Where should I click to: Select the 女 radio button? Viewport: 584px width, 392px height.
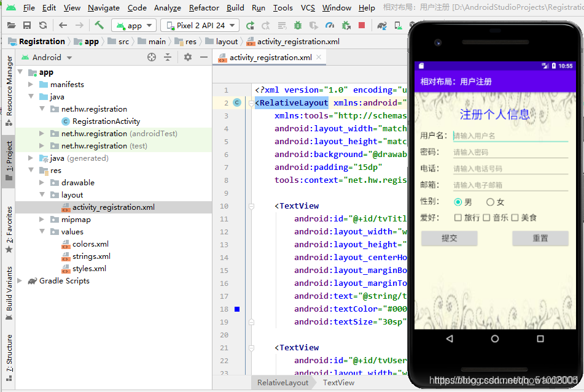[x=490, y=202]
